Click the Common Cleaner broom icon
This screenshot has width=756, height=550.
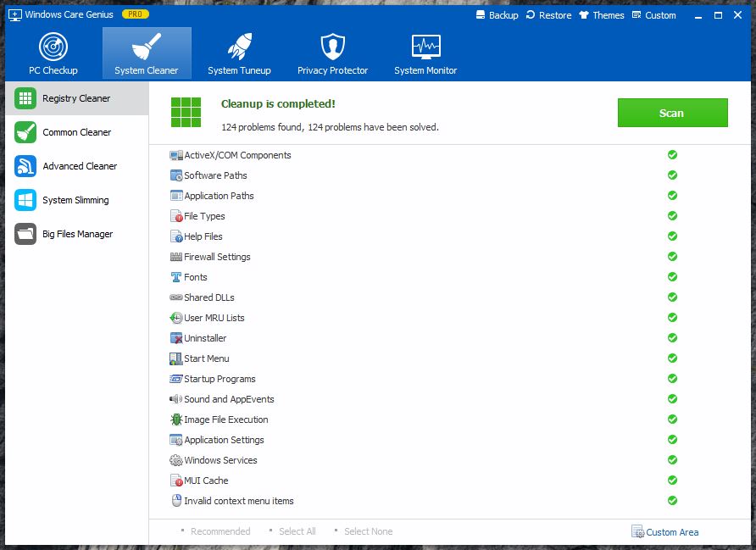tap(25, 132)
